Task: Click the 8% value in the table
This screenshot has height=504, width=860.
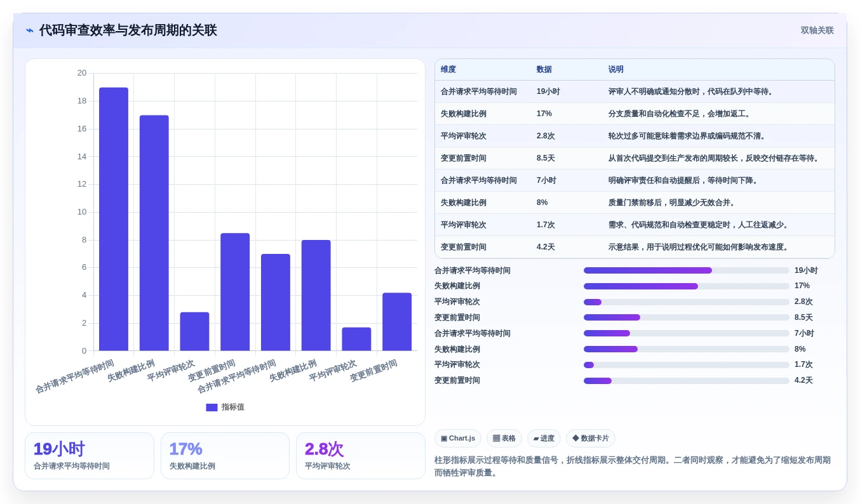Action: click(542, 202)
